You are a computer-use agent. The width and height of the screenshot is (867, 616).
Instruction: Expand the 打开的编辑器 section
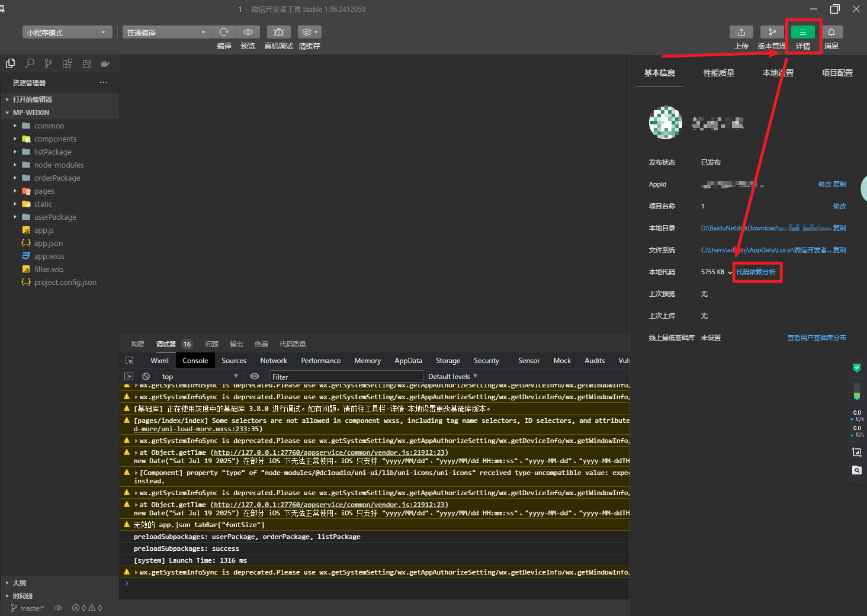59,100
